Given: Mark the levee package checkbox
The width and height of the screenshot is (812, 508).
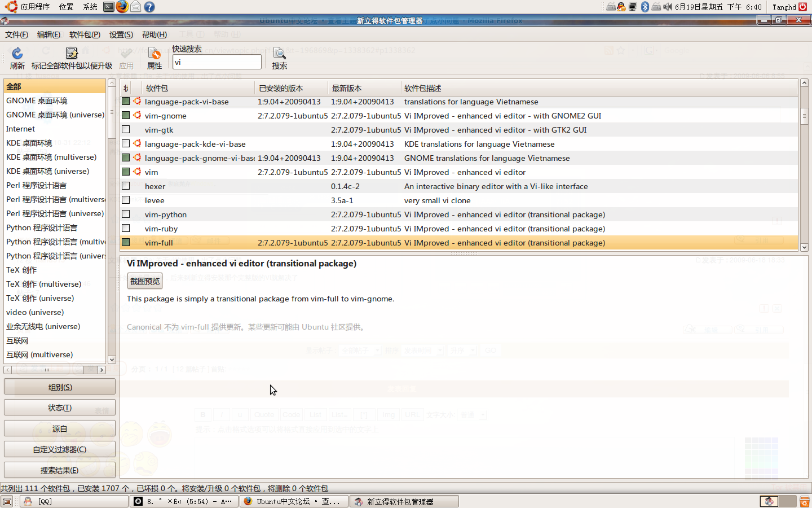Looking at the screenshot, I should point(126,200).
